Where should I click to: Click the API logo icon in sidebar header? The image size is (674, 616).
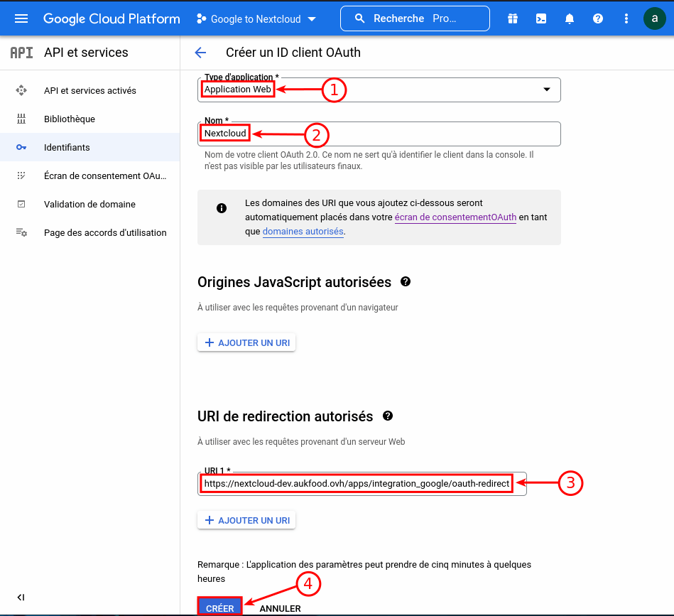point(21,53)
